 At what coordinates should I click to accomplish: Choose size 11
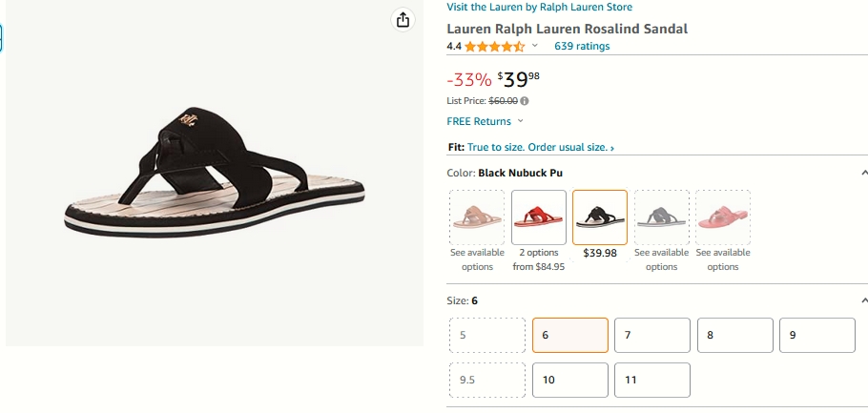[x=652, y=380]
